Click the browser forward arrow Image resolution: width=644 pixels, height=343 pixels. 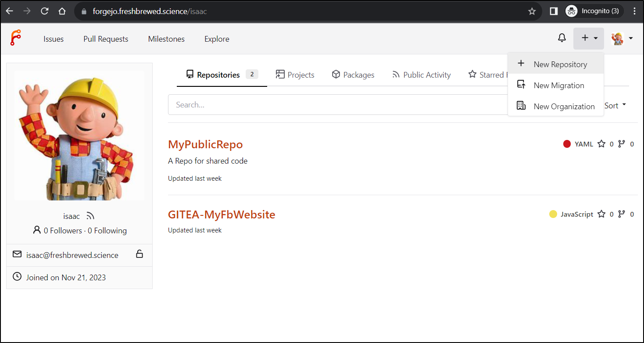coord(27,11)
